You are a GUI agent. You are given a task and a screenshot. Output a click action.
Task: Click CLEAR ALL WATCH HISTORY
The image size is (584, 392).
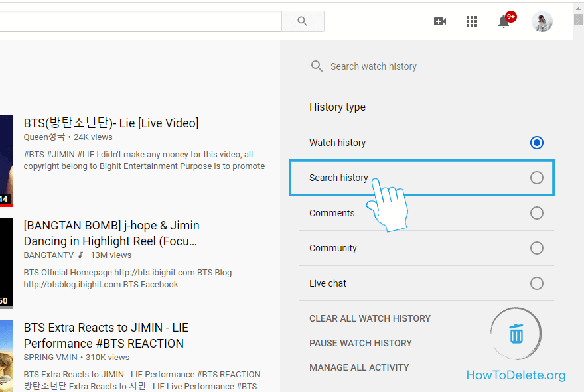(370, 318)
